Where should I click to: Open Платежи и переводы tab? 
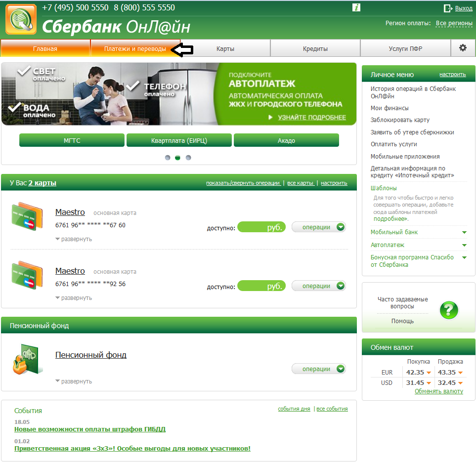(x=135, y=48)
